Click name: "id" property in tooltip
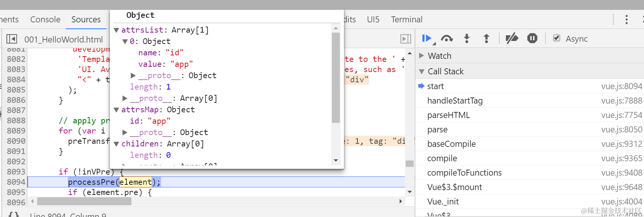Screen dimensions: 644x217 pyautogui.click(x=161, y=53)
